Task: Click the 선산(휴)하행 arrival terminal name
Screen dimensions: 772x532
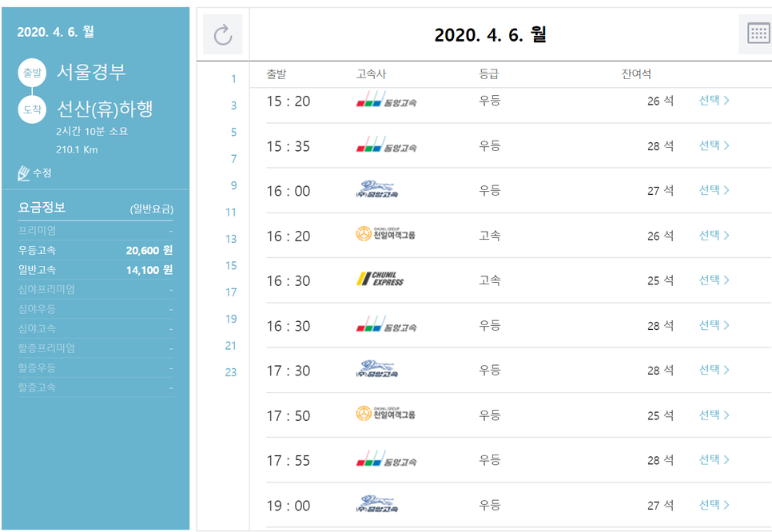Action: tap(105, 109)
